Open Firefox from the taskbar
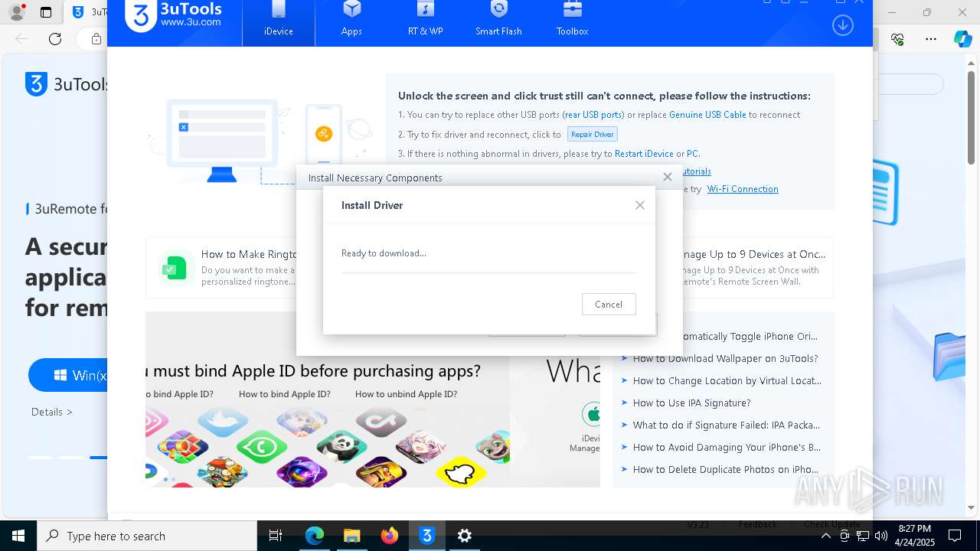Viewport: 980px width, 551px height. pyautogui.click(x=390, y=536)
